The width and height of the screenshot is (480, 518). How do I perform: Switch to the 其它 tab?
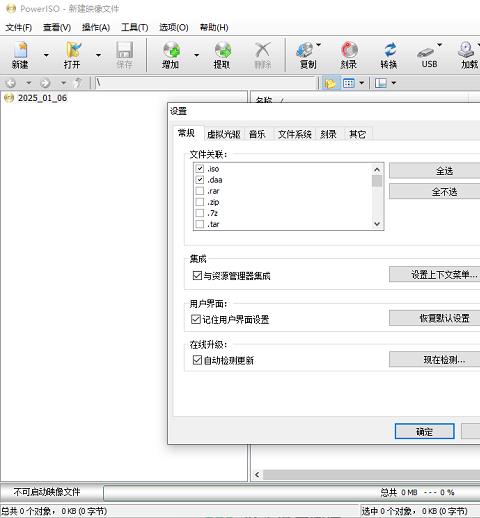[x=357, y=134]
